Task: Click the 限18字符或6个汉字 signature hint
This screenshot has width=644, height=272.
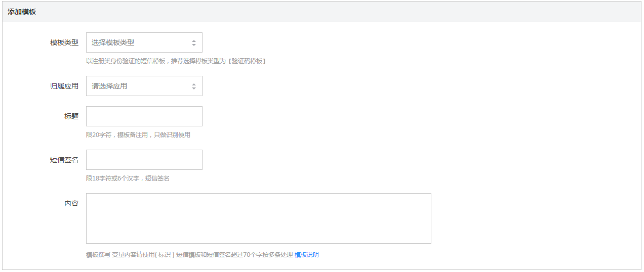Action: tap(128, 178)
